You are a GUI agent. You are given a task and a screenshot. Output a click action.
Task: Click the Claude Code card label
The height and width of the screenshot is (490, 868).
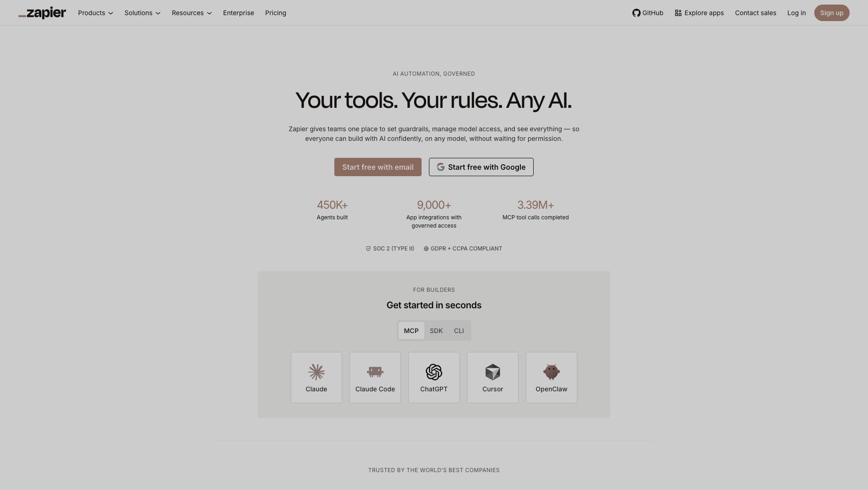coord(375,389)
